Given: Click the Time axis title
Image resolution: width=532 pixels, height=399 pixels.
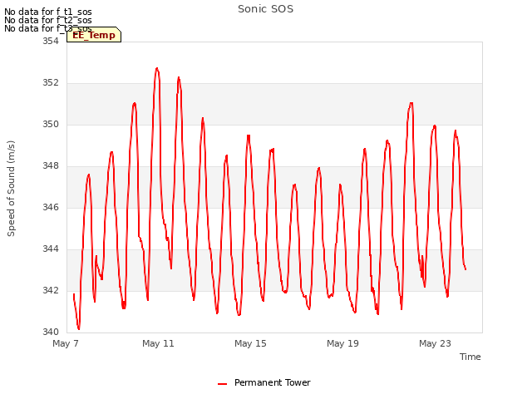Looking at the screenshot, I should [x=470, y=357].
